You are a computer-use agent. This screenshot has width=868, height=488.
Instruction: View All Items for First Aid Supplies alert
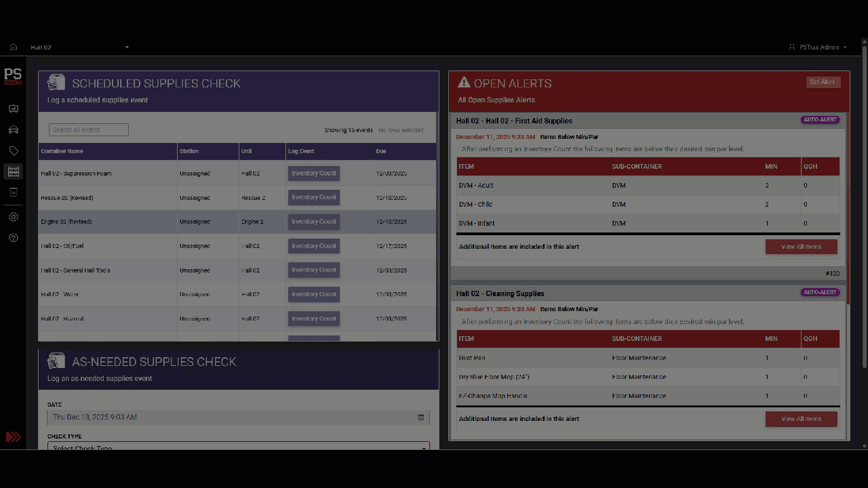point(801,247)
